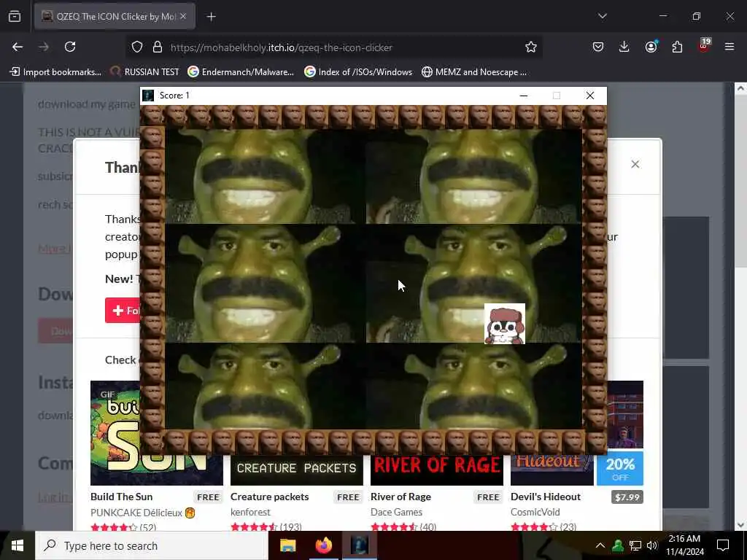The height and width of the screenshot is (560, 747).
Task: Click the 20% OFF badge
Action: (620, 469)
